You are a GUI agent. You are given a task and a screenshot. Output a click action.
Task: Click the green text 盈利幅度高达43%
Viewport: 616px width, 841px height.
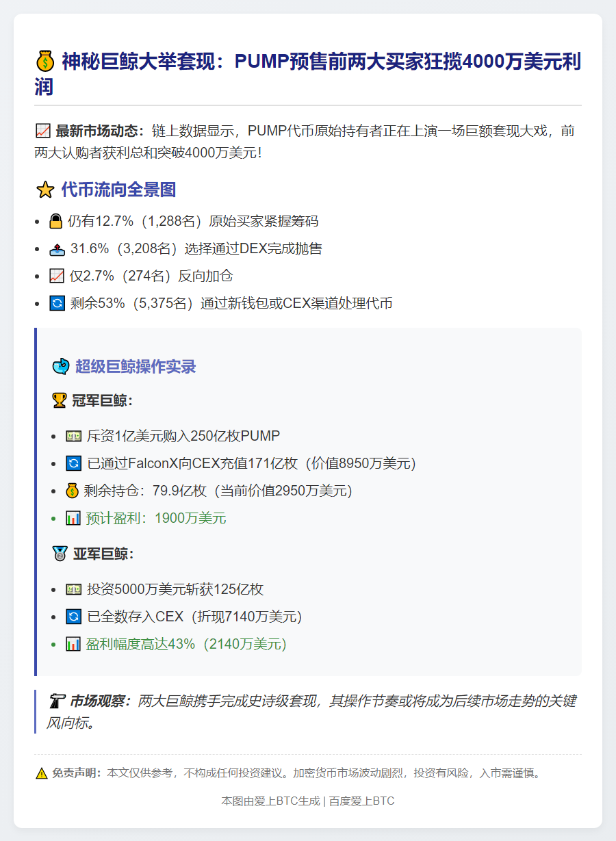click(x=141, y=644)
